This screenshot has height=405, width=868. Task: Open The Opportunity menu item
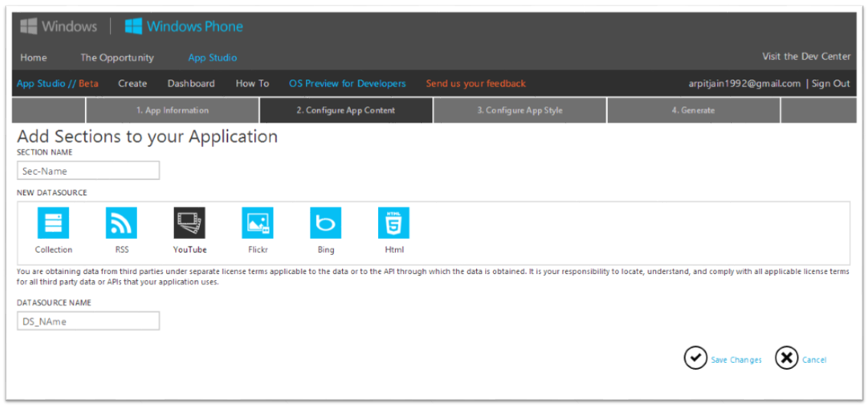[x=117, y=57]
